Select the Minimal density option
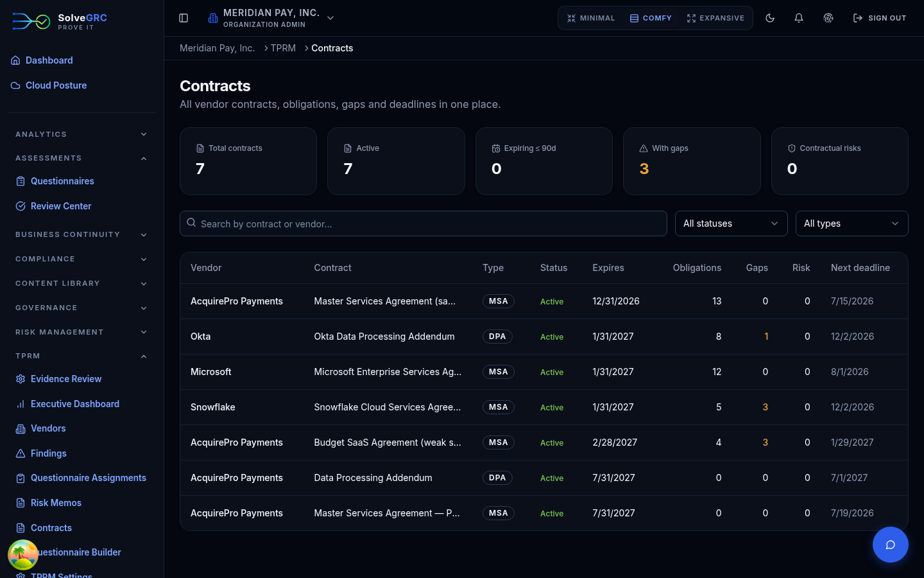The height and width of the screenshot is (578, 924). click(x=591, y=18)
